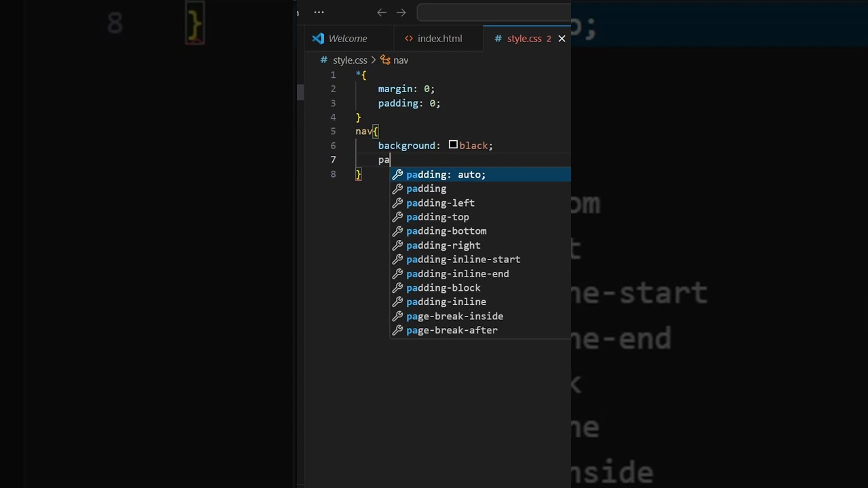Click the wrench icon beside padding-left suggestion
The image size is (868, 488).
pyautogui.click(x=398, y=203)
